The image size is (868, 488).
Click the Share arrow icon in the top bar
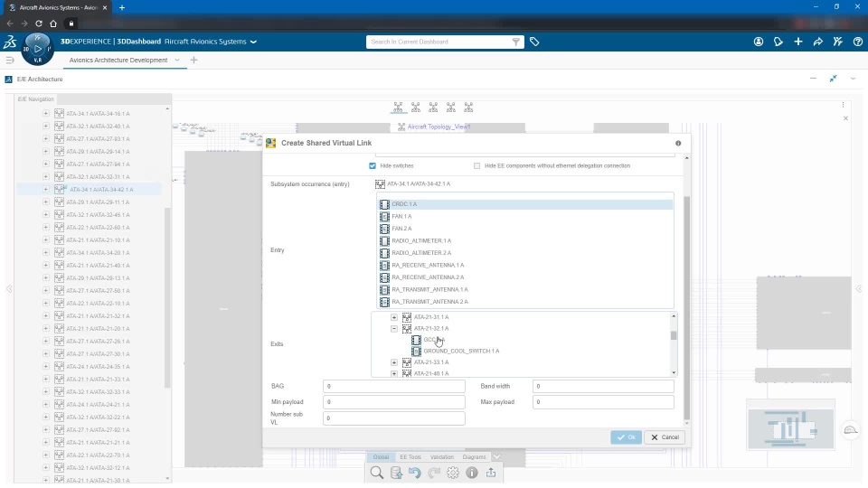coord(817,42)
